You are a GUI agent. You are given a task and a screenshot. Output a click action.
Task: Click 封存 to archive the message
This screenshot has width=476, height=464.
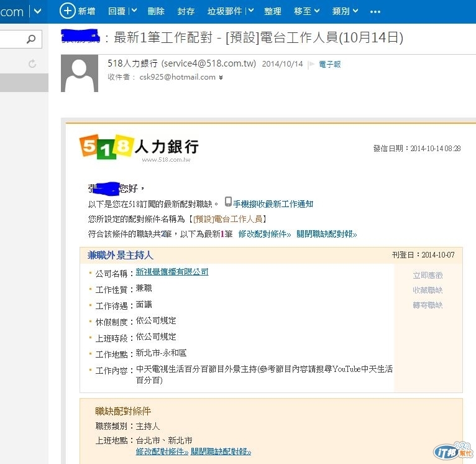[x=186, y=11]
